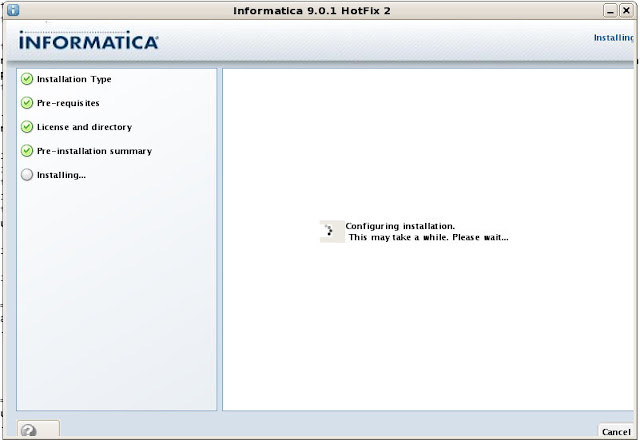Click the Informatica logo in header
This screenshot has width=640, height=440.
click(89, 40)
